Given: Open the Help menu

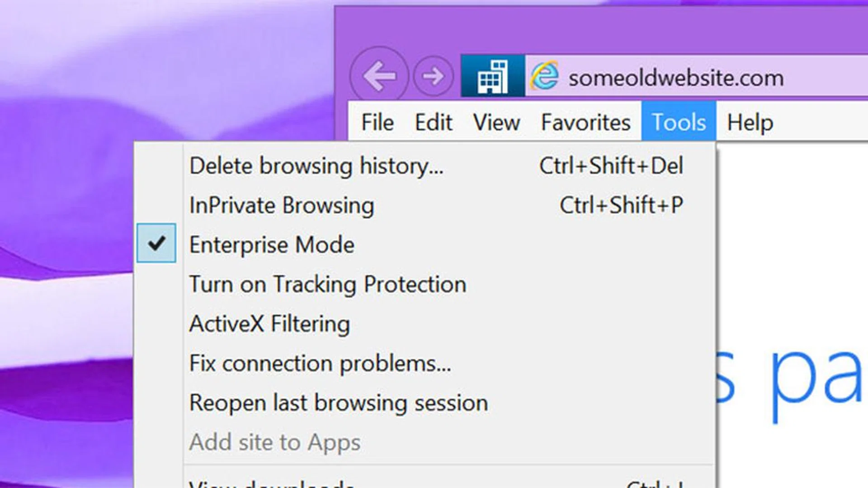Looking at the screenshot, I should (750, 122).
